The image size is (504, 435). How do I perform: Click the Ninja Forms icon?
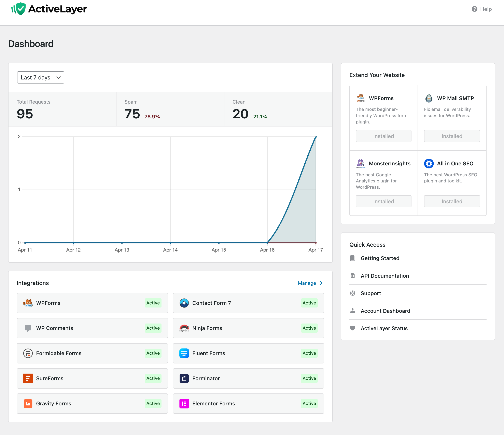[x=184, y=328]
